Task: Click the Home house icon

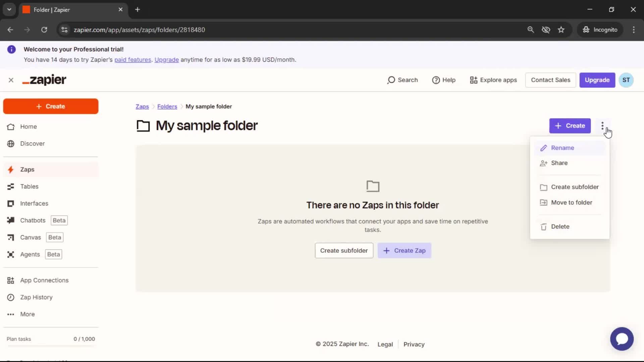Action: (x=11, y=127)
